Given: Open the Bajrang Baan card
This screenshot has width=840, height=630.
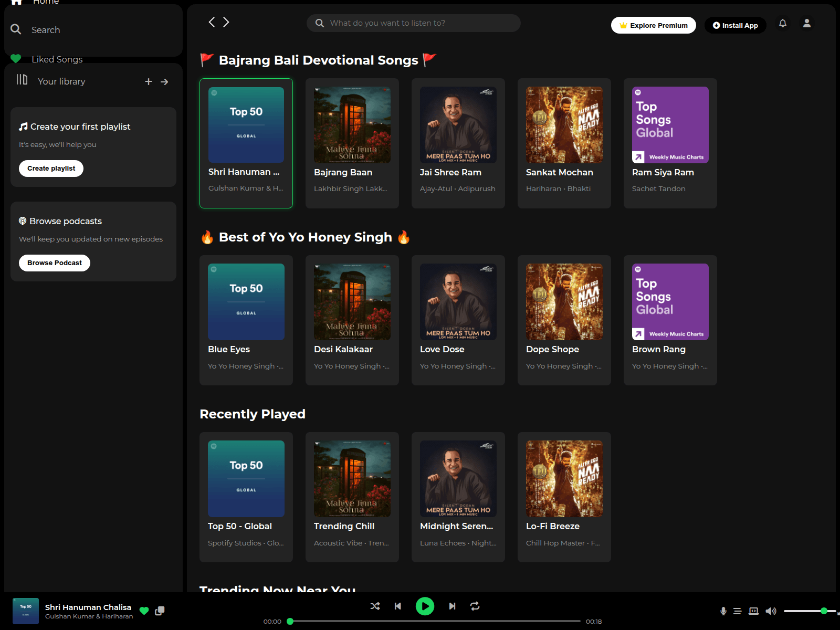Looking at the screenshot, I should pos(352,143).
